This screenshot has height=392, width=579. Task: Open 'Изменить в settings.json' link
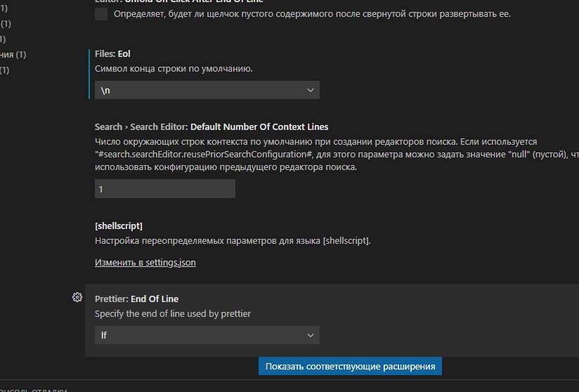(145, 263)
